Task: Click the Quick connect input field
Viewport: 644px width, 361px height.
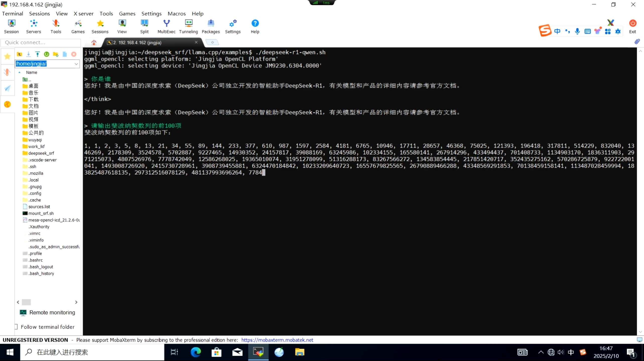Action: coord(41,42)
